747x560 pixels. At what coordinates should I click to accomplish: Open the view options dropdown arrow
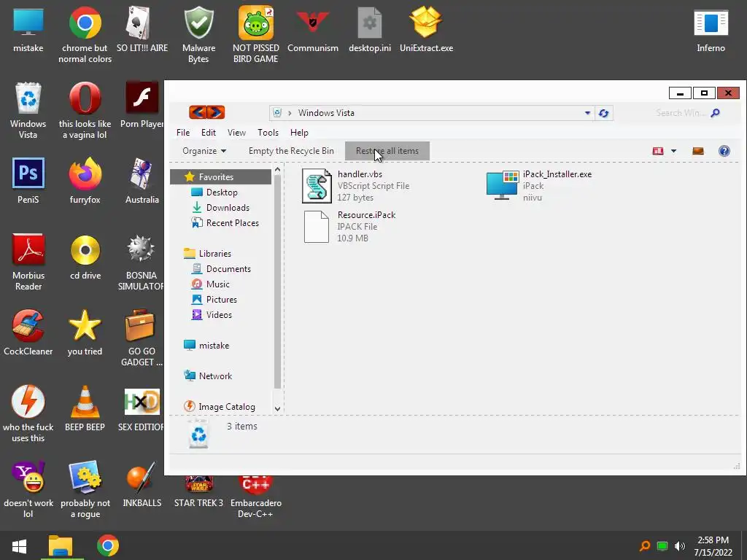tap(673, 151)
